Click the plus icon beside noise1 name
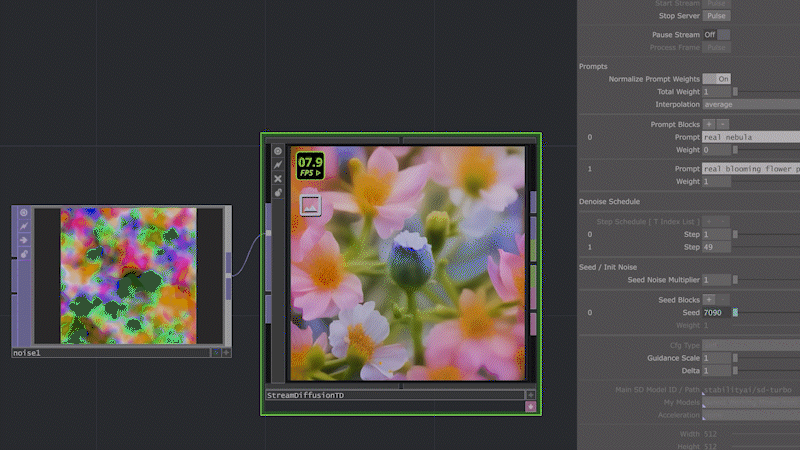This screenshot has width=800, height=450. 226,353
